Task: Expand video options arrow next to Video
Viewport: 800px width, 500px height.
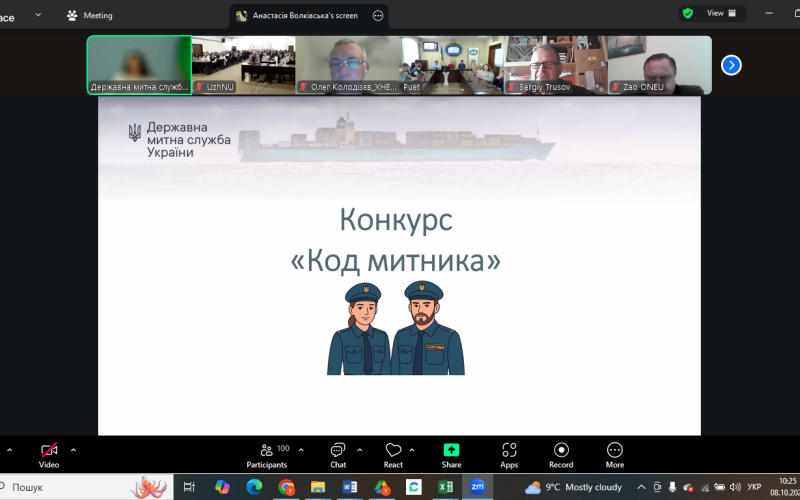Action: pos(73,449)
